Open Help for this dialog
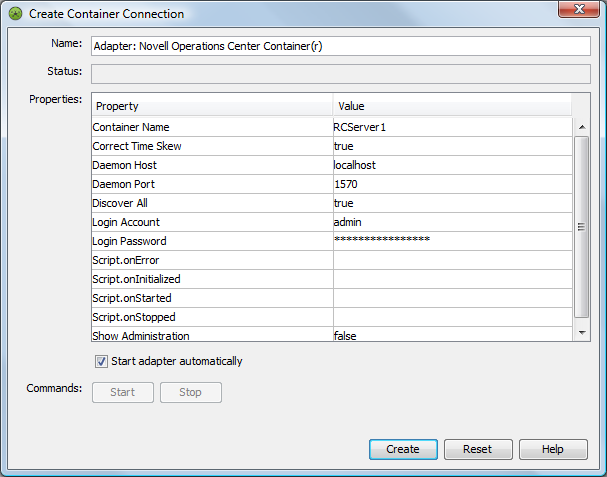607x477 pixels. [553, 449]
